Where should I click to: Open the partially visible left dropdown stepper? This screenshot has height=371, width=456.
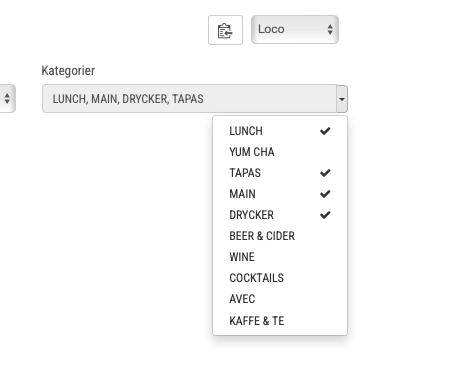(x=7, y=99)
